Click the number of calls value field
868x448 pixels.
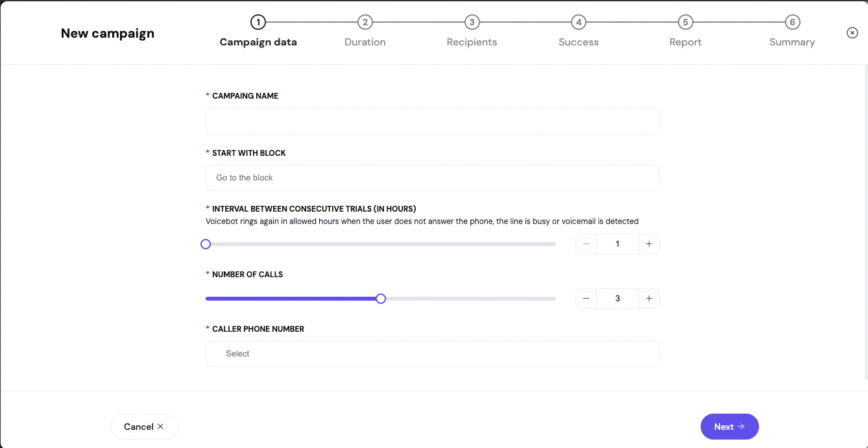(x=618, y=299)
